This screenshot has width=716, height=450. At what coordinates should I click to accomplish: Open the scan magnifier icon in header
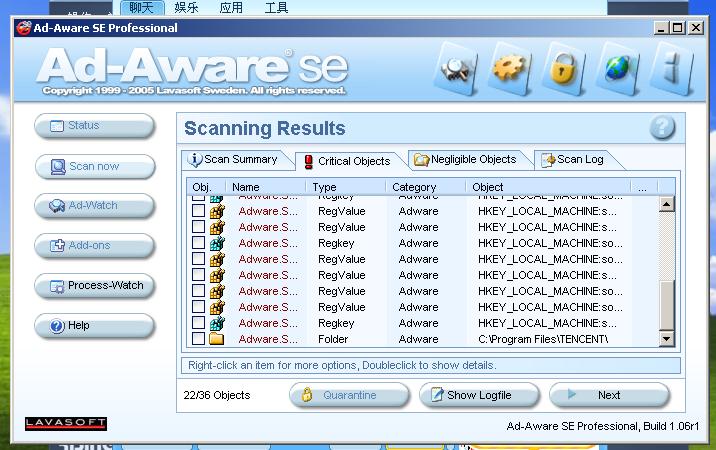click(x=456, y=69)
